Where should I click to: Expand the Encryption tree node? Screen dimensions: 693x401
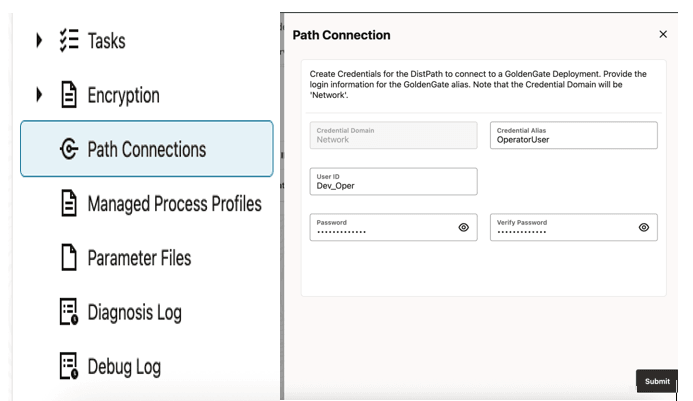coord(39,96)
